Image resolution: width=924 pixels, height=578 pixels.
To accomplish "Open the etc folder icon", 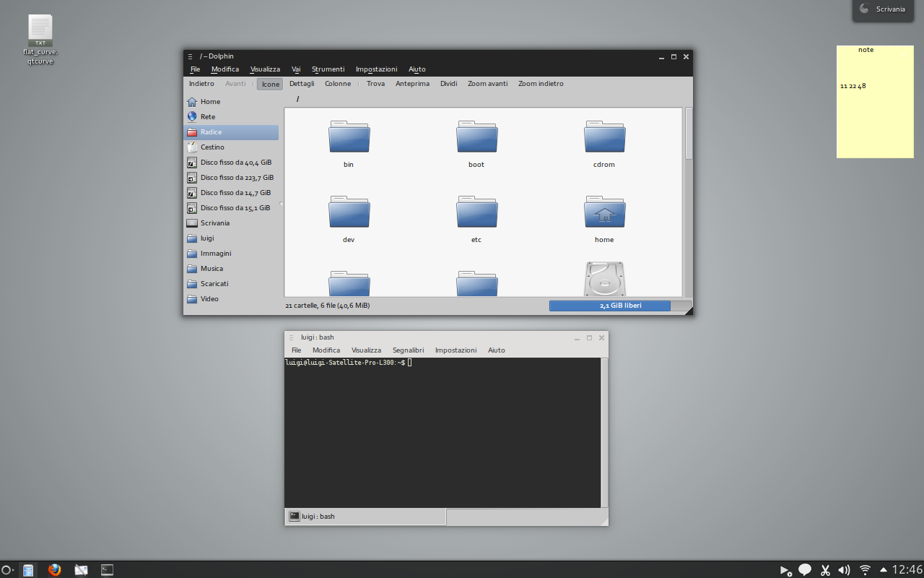I will pyautogui.click(x=477, y=212).
